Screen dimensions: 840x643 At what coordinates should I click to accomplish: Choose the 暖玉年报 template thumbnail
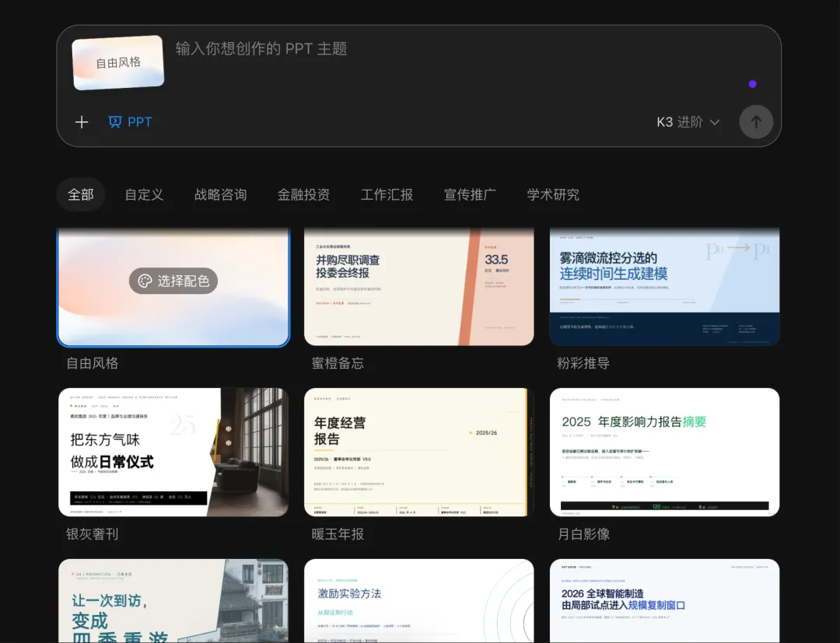(x=419, y=453)
